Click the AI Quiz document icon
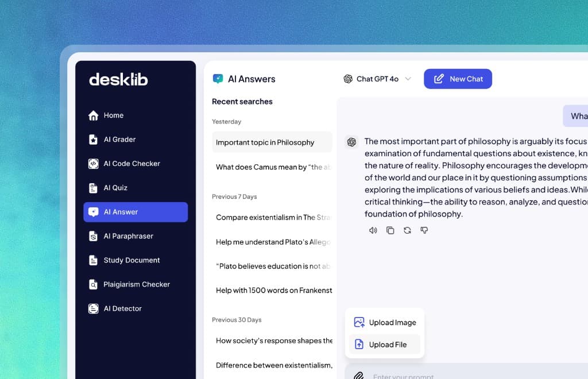This screenshot has width=588, height=379. coord(94,188)
